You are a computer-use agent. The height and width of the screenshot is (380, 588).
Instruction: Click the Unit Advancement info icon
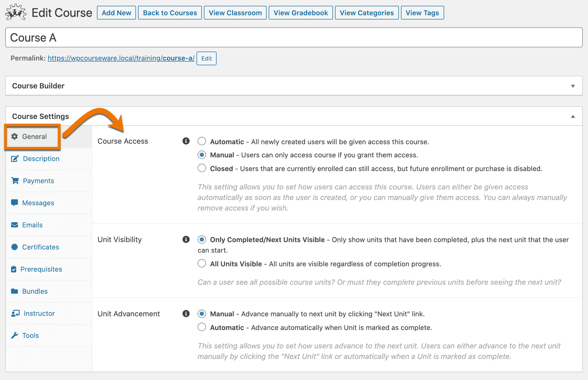pos(186,313)
